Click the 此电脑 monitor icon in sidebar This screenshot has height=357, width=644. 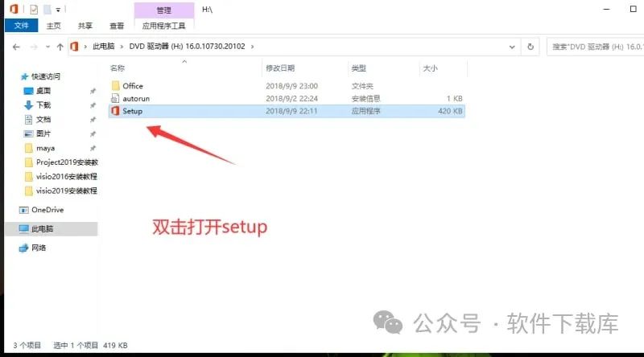coord(24,228)
